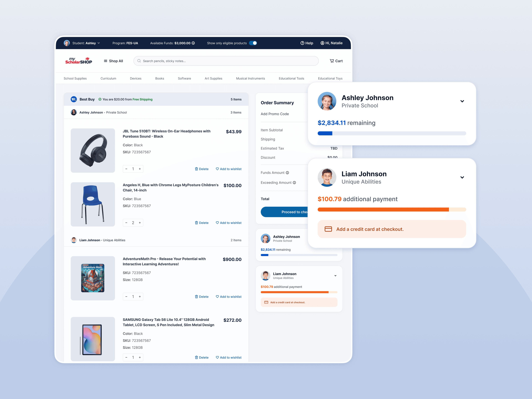Click the large Ashley Johnson avatar photo
532x399 pixels.
pyautogui.click(x=327, y=101)
